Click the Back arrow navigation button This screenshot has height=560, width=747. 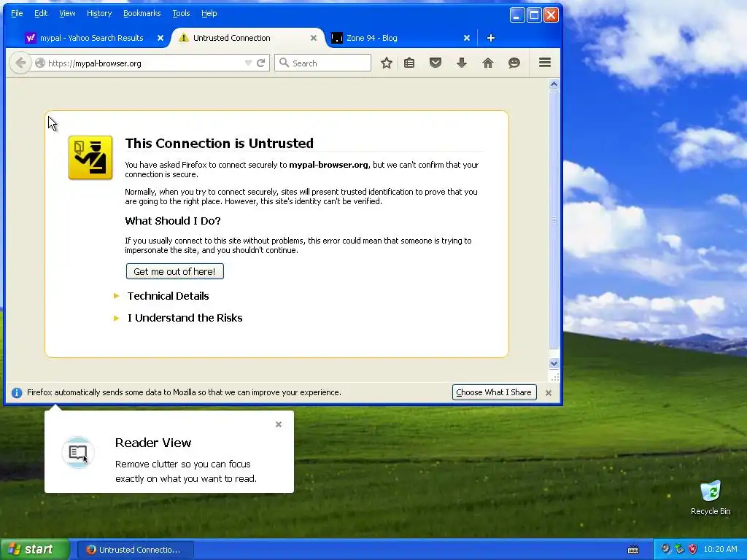pyautogui.click(x=20, y=63)
